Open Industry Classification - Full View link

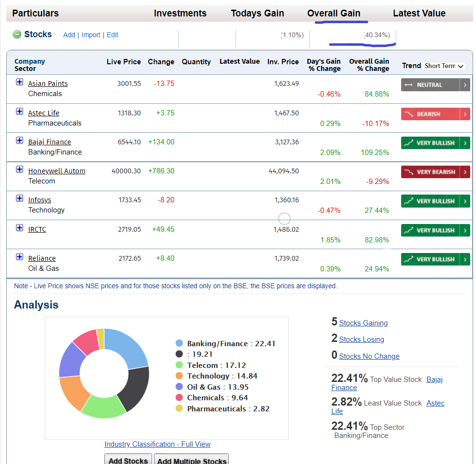[157, 444]
